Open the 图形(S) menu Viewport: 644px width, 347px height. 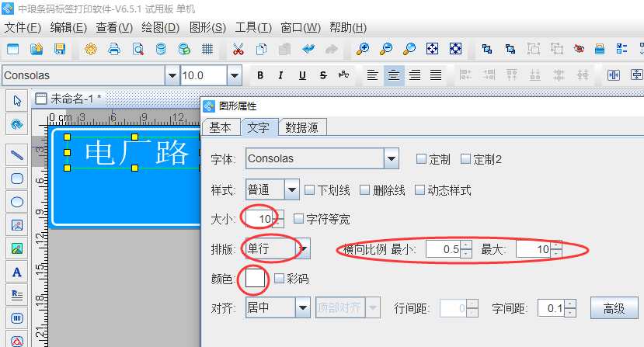(x=207, y=27)
